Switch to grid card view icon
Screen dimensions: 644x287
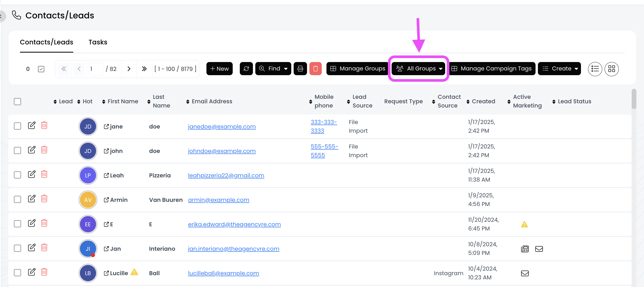pos(611,69)
